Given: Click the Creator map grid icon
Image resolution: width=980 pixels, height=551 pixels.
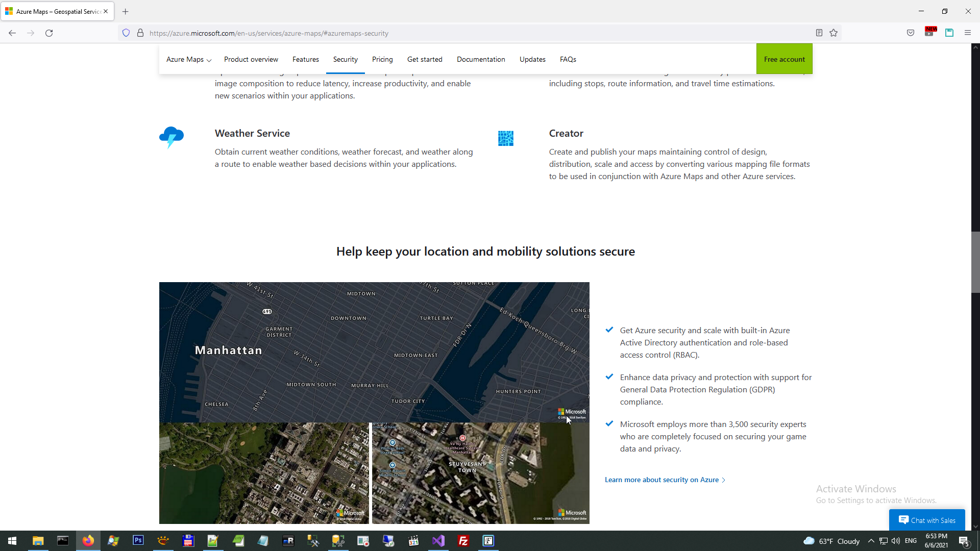Looking at the screenshot, I should point(505,138).
